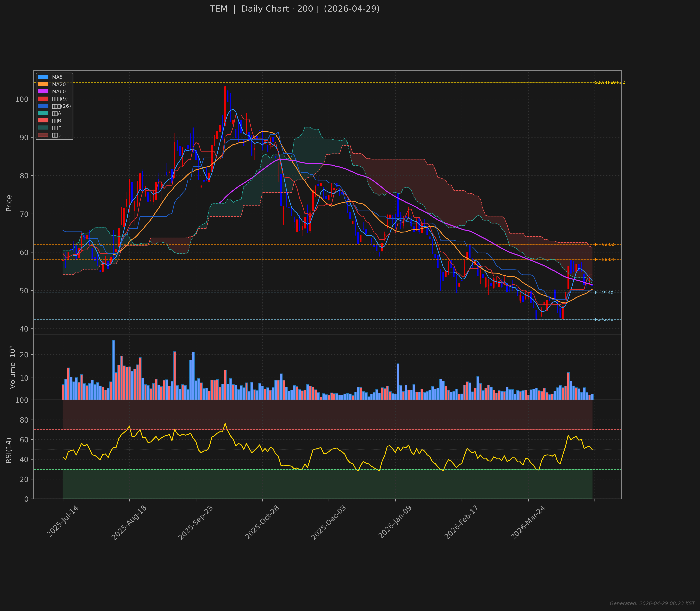700x611 pixels.
Task: Click the PH 62.00 resistance label
Action: (604, 244)
